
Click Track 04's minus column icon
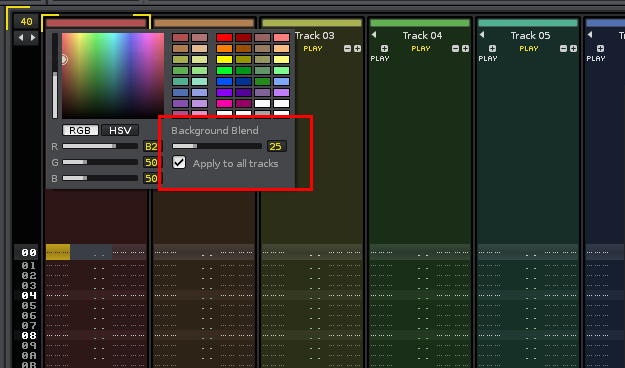point(455,49)
